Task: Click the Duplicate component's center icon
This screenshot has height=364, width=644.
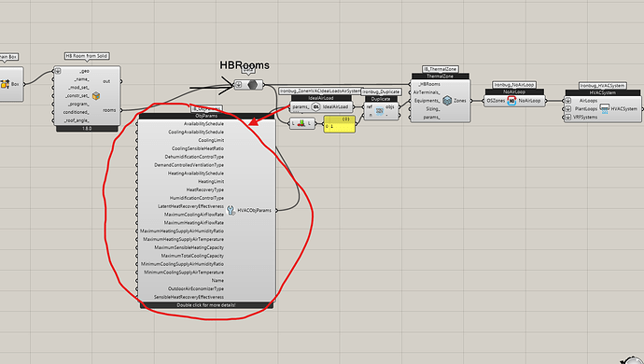Action: (380, 111)
